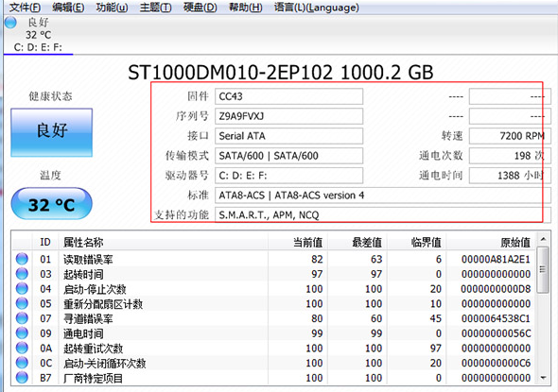
Task: Select the 起转时间 attribute name
Action: tap(83, 274)
